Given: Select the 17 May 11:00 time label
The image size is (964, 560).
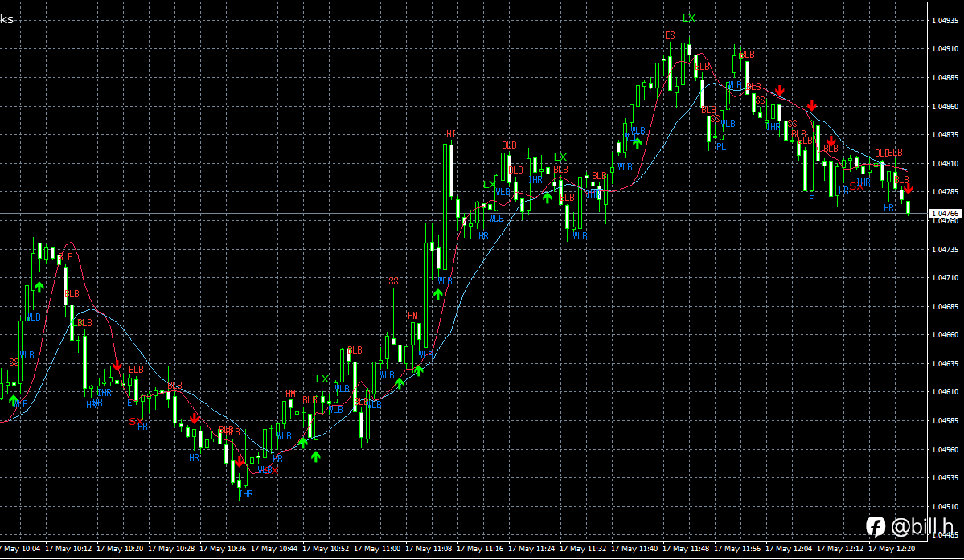Looking at the screenshot, I should (378, 549).
